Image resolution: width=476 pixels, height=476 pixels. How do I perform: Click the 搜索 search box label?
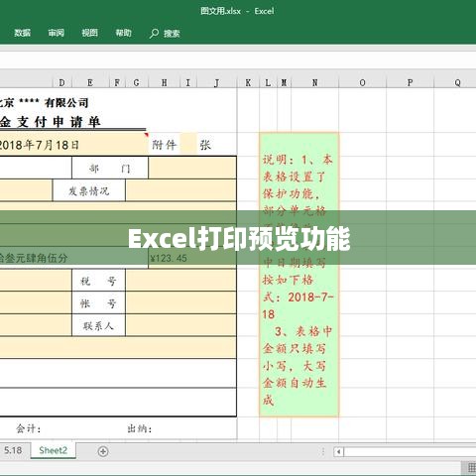(x=172, y=34)
